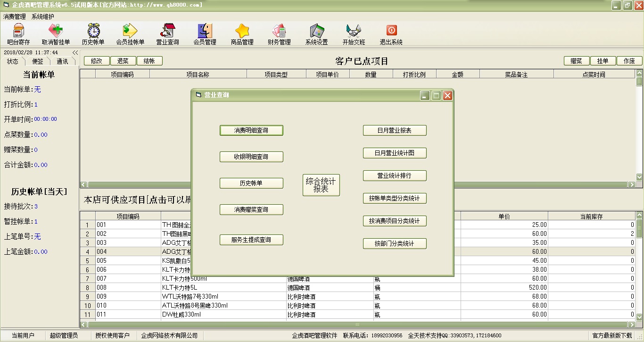This screenshot has width=644, height=342.
Task: Switch to the 状态 tab
Action: click(x=13, y=61)
